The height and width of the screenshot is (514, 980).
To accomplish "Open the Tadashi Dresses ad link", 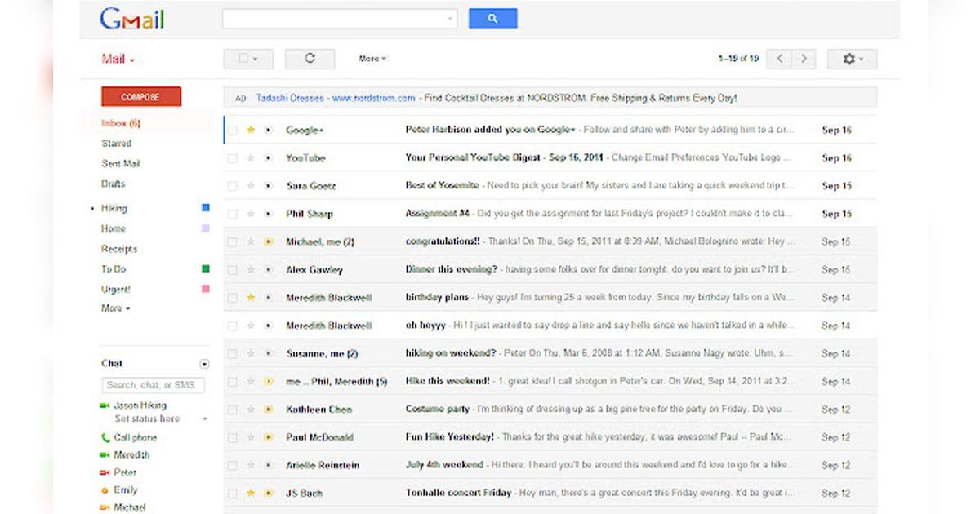I will (290, 98).
